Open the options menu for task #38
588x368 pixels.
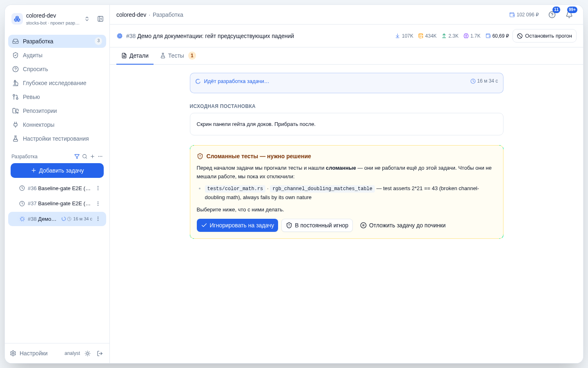coord(98,219)
